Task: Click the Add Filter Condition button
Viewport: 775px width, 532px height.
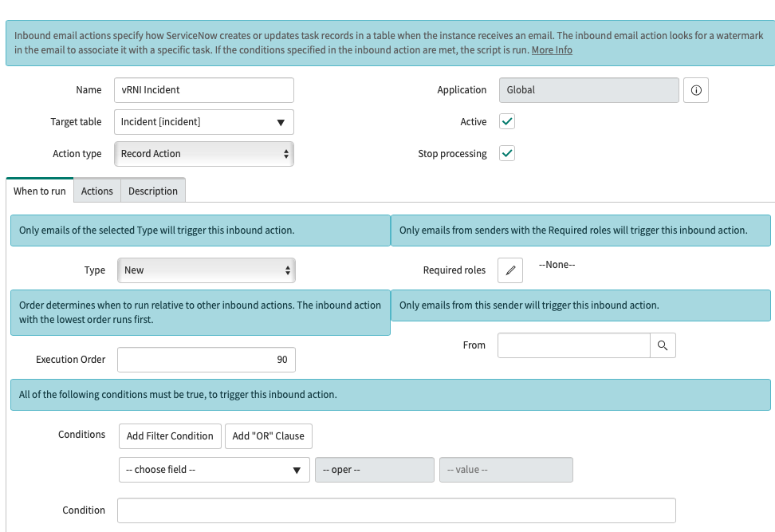Action: [170, 435]
